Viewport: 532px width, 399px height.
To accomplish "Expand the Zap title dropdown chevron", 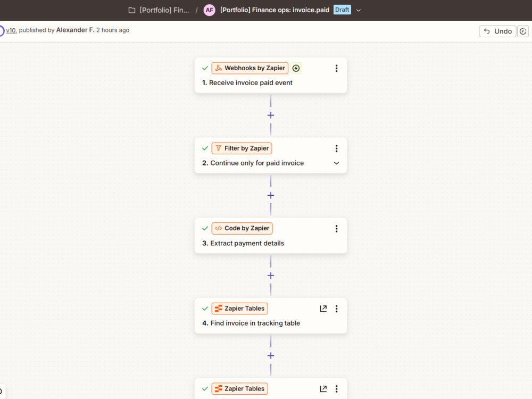I will click(358, 10).
